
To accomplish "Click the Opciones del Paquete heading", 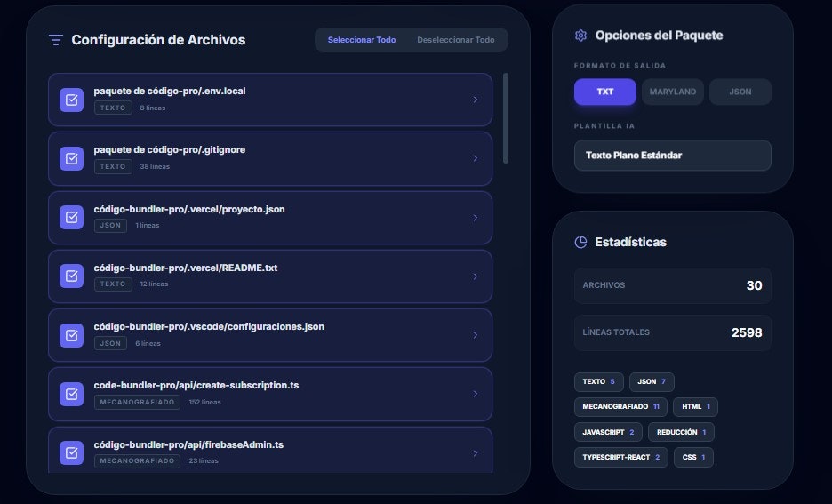I will point(659,36).
